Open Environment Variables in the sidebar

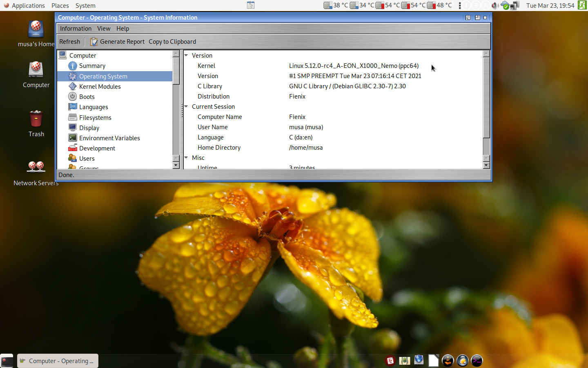pyautogui.click(x=109, y=138)
